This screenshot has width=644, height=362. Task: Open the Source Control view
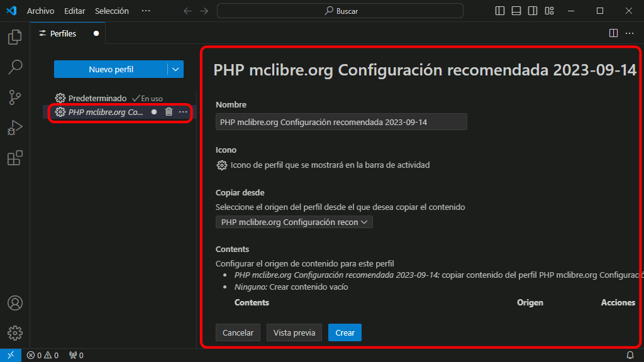[15, 97]
